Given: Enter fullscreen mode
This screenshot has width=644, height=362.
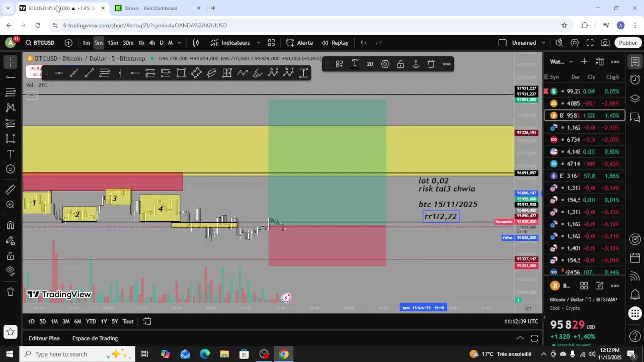Looking at the screenshot, I should pos(590,43).
